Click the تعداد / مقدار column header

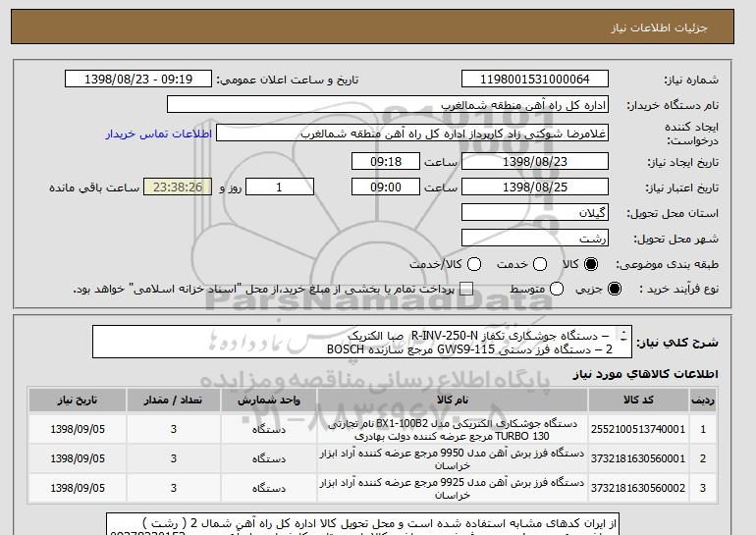click(x=174, y=401)
